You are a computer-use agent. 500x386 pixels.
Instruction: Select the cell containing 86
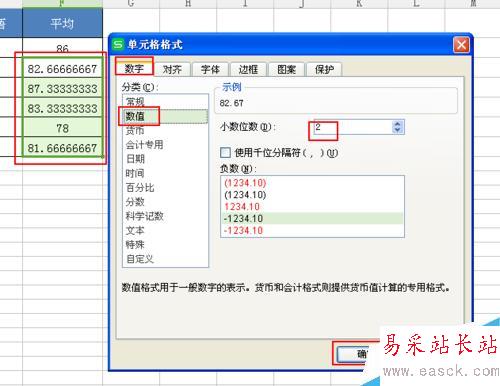click(62, 48)
